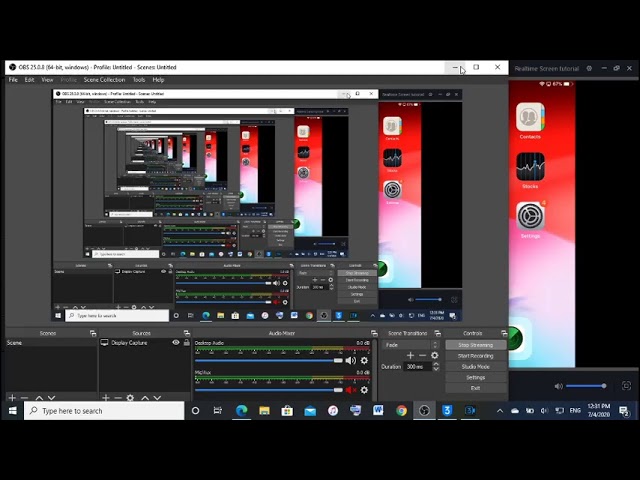Open Windows Start menu
Image resolution: width=640 pixels, height=480 pixels.
pos(12,411)
